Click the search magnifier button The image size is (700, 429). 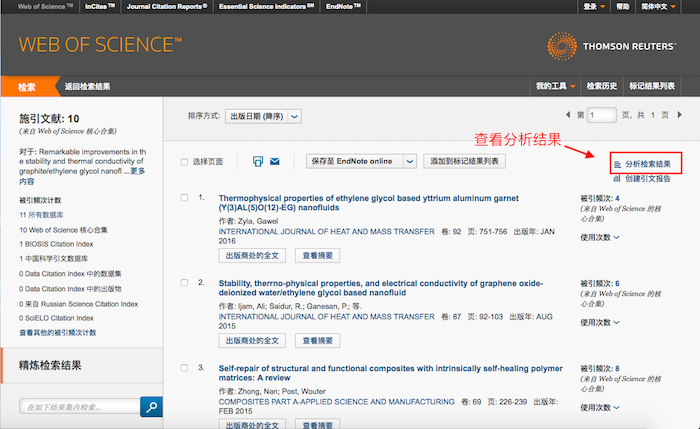coord(151,407)
